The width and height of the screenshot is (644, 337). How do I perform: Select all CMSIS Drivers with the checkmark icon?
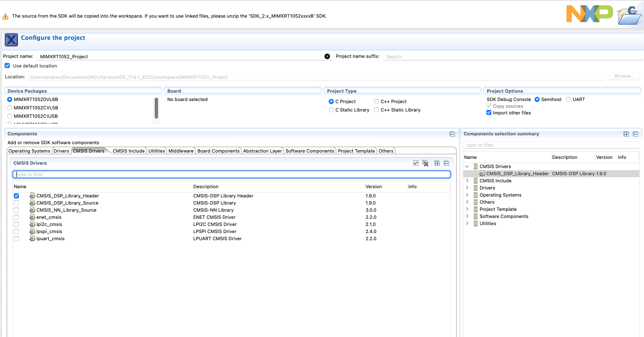415,163
